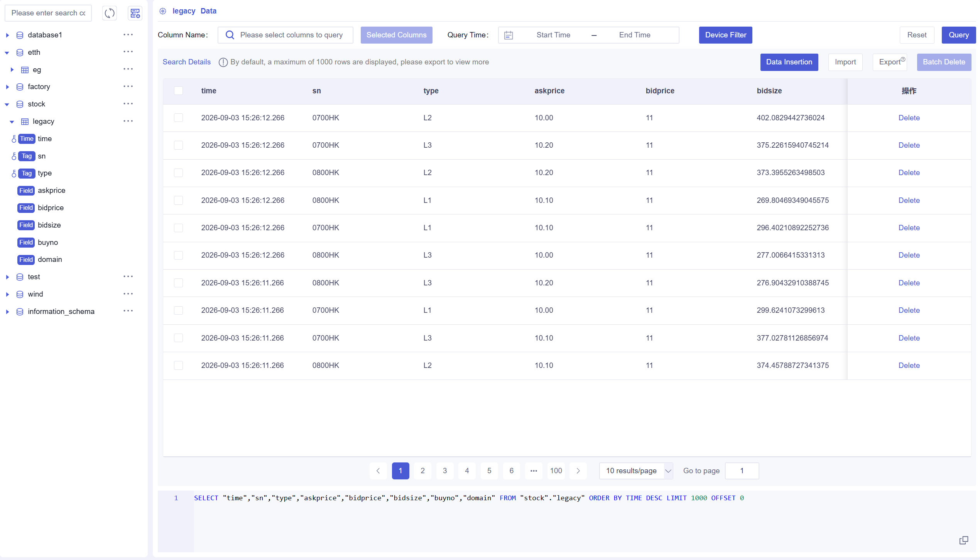Open more options for database1
Viewport: 980px width, 560px height.
(128, 35)
